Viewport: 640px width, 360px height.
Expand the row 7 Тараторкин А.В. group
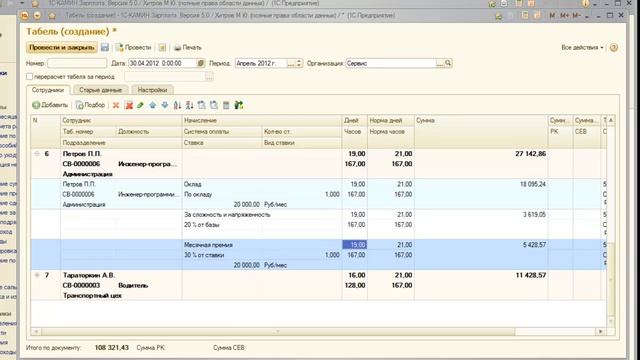click(37, 276)
